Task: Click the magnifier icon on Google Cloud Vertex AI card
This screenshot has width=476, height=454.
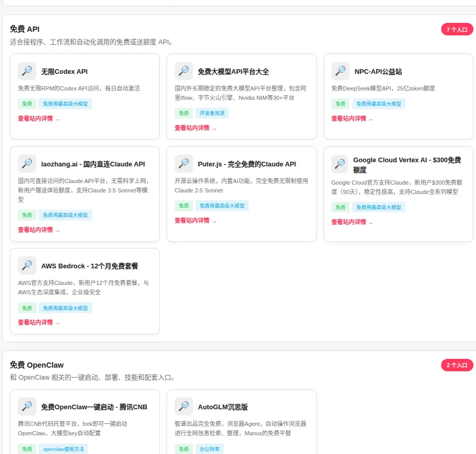Action: pos(340,164)
